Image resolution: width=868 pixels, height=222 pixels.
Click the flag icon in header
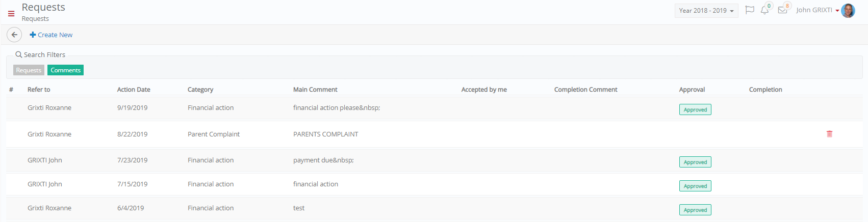[750, 10]
